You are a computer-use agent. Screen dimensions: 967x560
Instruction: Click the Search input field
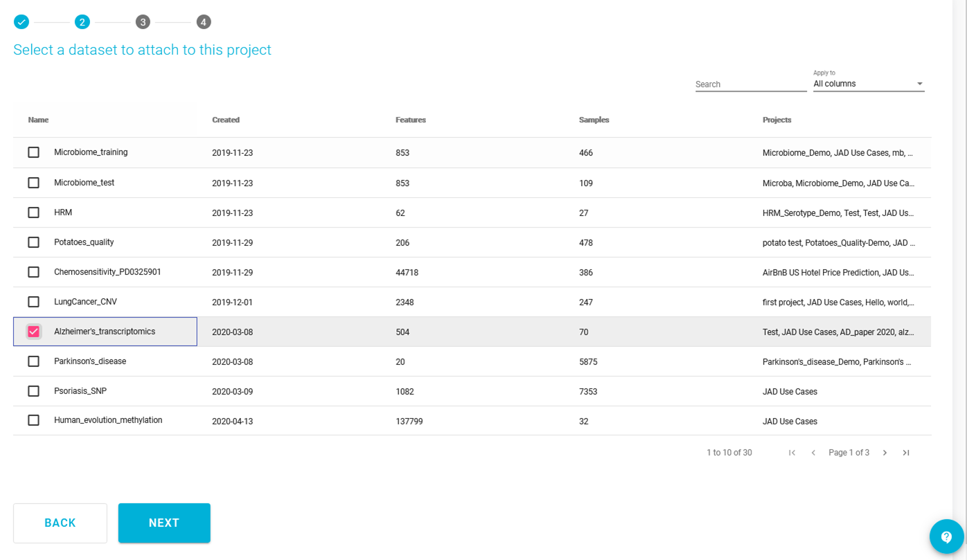[x=751, y=84]
